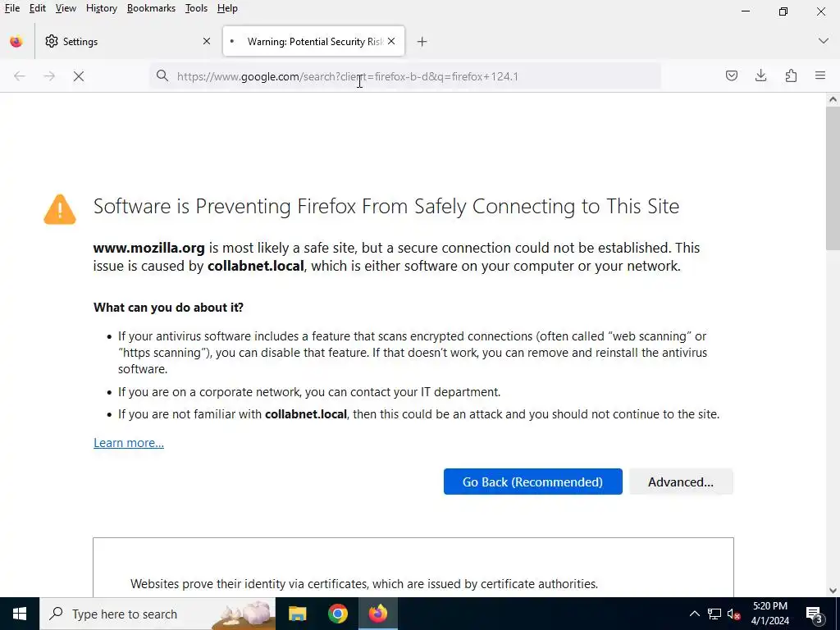Viewport: 840px width, 630px height.
Task: Click the Firefox View icon
Action: [16, 42]
